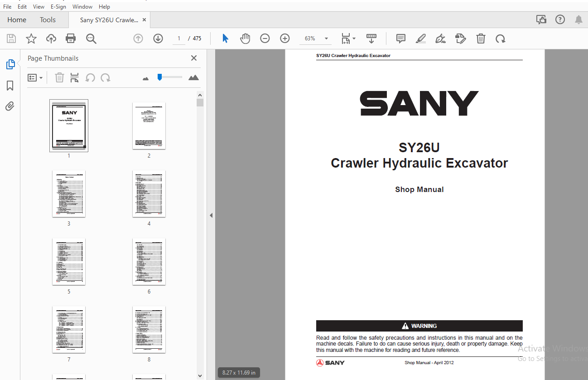Rotate thumbnails counterclockwise
The height and width of the screenshot is (380, 588).
pyautogui.click(x=90, y=77)
